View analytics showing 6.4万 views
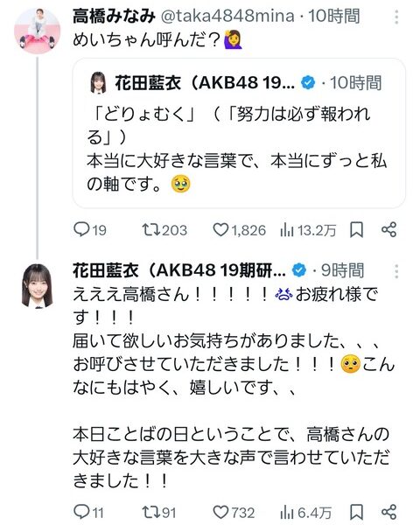Image resolution: width=420 pixels, height=525 pixels. (x=287, y=512)
